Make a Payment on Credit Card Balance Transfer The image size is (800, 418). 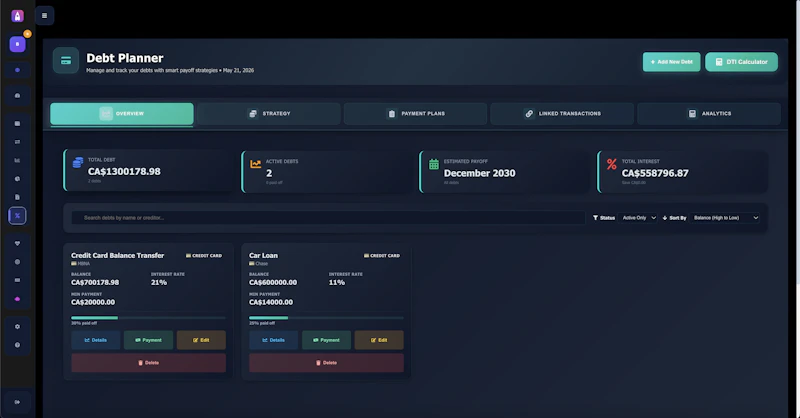tap(148, 340)
